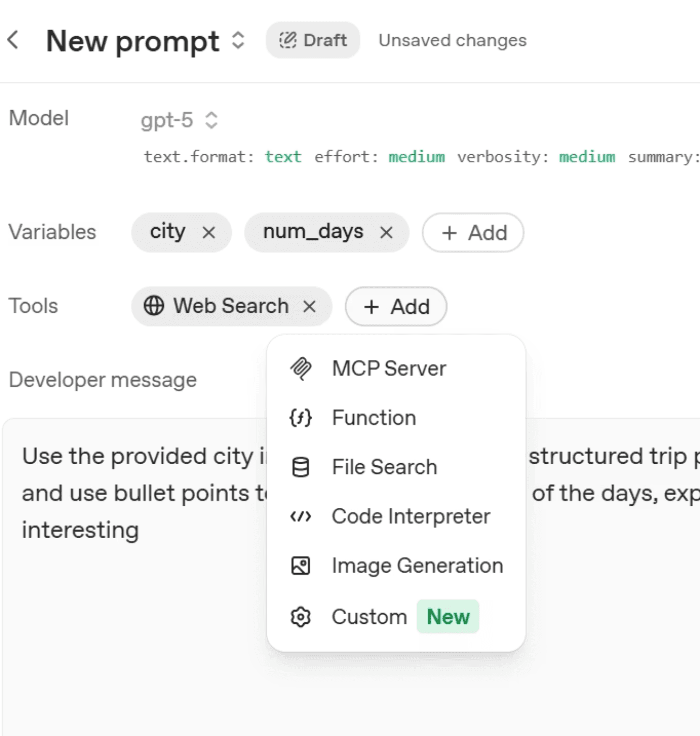Choose Image Generation from the menu
The width and height of the screenshot is (700, 736).
[396, 566]
